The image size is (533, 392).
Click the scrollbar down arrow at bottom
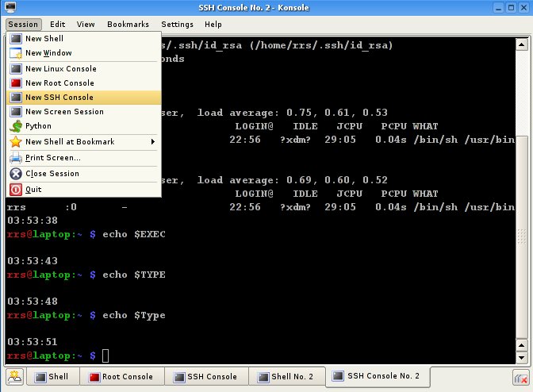[x=521, y=358]
